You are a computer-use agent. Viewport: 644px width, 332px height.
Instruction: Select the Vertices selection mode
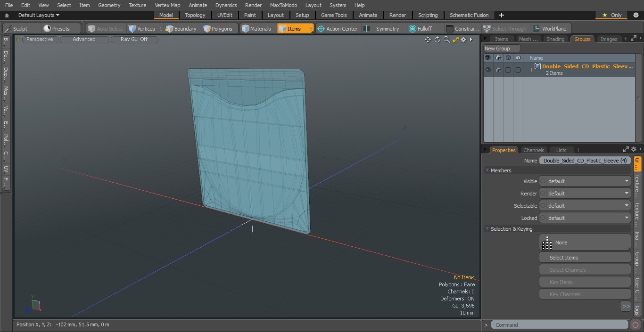[142, 29]
